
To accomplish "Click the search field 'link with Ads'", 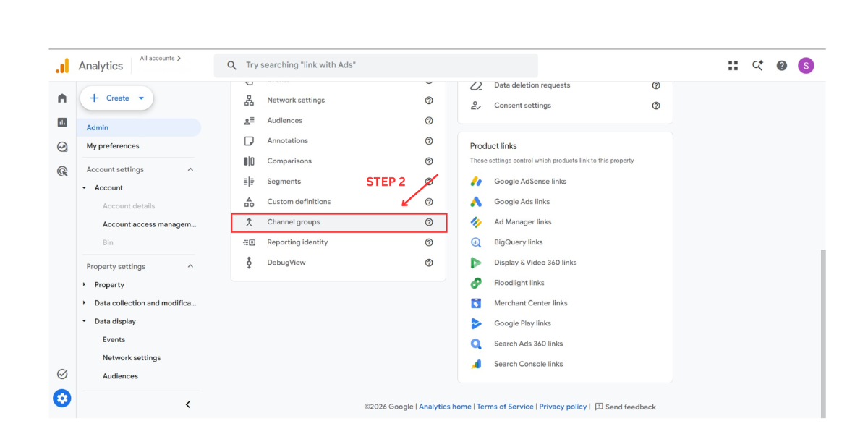I will (375, 65).
